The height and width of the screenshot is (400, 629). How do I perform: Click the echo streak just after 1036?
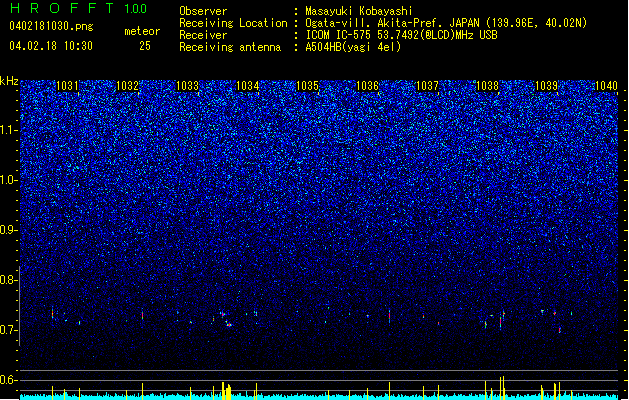click(x=389, y=316)
